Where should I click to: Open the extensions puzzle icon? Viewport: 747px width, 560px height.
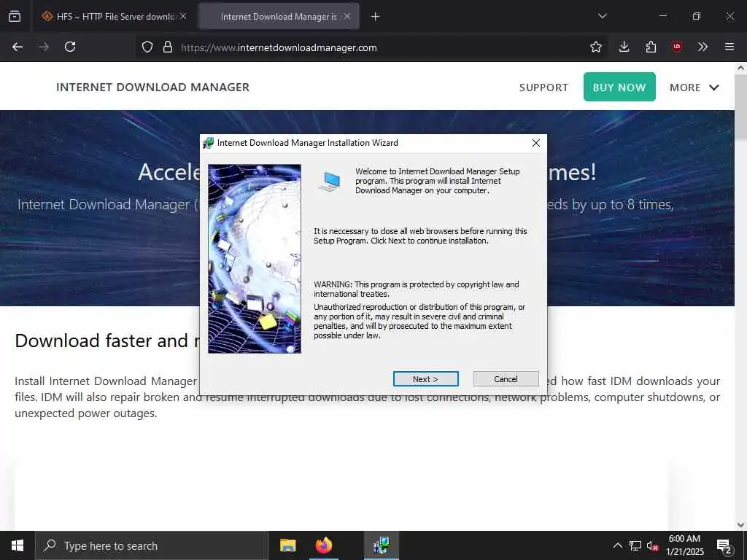651,47
